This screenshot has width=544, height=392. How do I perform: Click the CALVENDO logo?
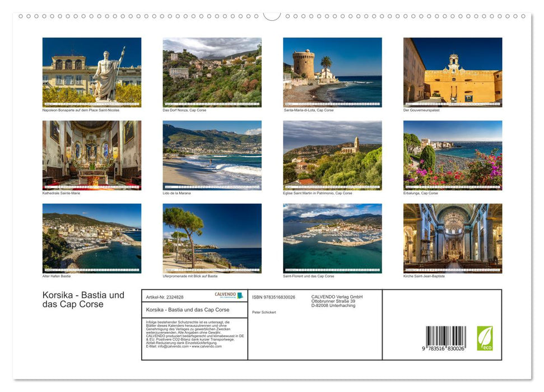229,295
